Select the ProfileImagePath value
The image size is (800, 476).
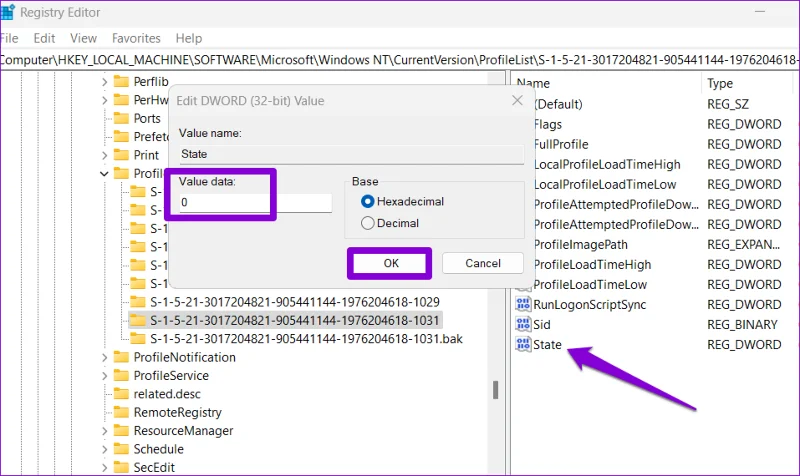(x=581, y=244)
